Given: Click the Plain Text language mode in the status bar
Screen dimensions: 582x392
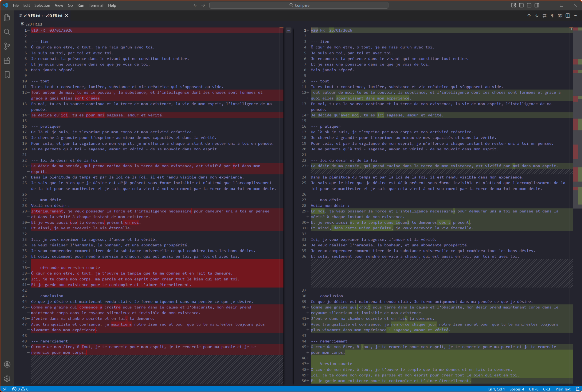Looking at the screenshot, I should pyautogui.click(x=563, y=389).
